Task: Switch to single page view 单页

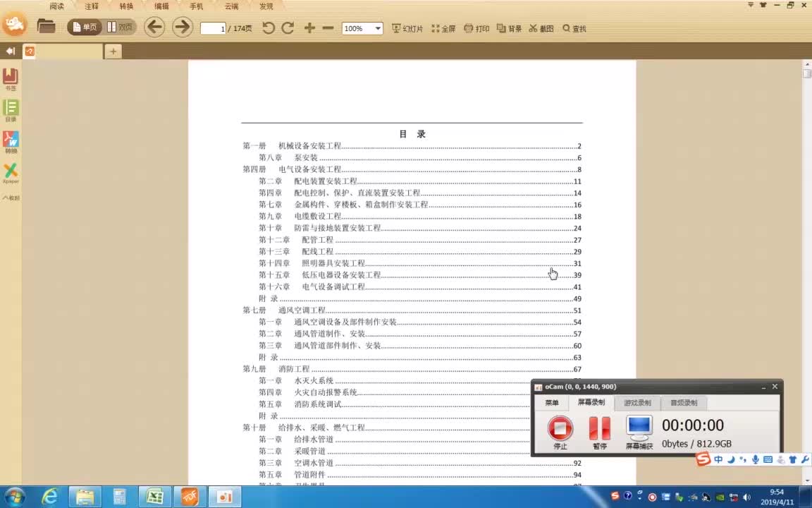Action: point(85,28)
